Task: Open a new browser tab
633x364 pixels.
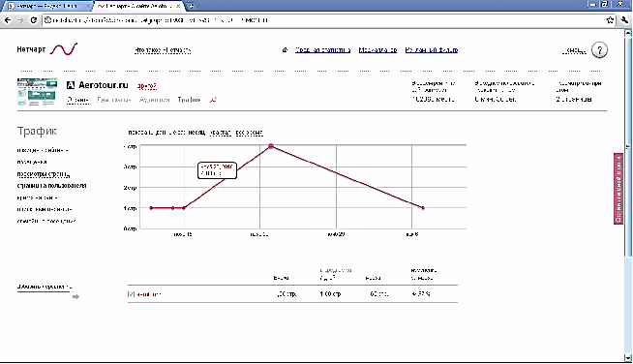Action: (x=192, y=6)
